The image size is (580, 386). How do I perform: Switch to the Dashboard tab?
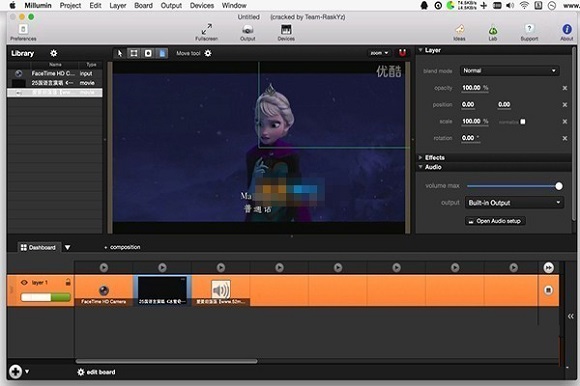(38, 247)
